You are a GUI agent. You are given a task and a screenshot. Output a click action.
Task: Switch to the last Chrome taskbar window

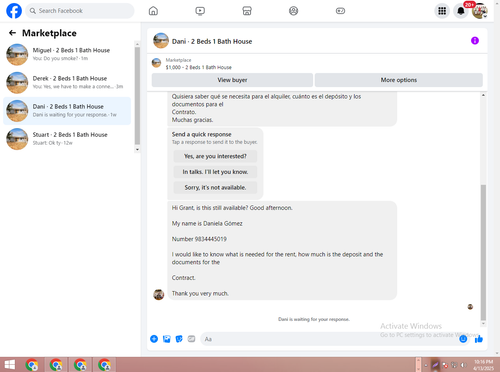pyautogui.click(x=104, y=365)
